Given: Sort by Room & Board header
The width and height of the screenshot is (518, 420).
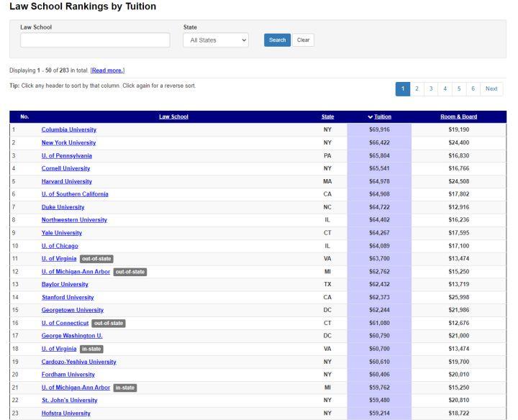Looking at the screenshot, I should (458, 117).
